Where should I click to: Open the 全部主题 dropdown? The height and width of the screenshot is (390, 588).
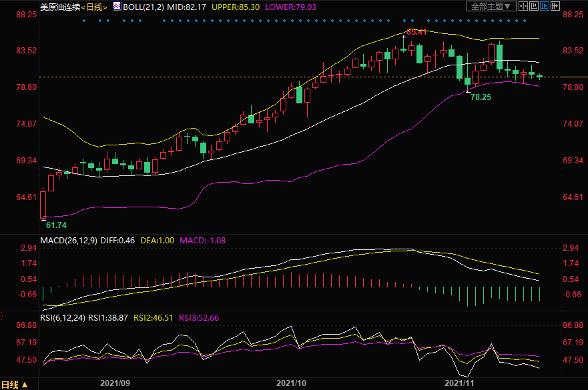(x=491, y=6)
